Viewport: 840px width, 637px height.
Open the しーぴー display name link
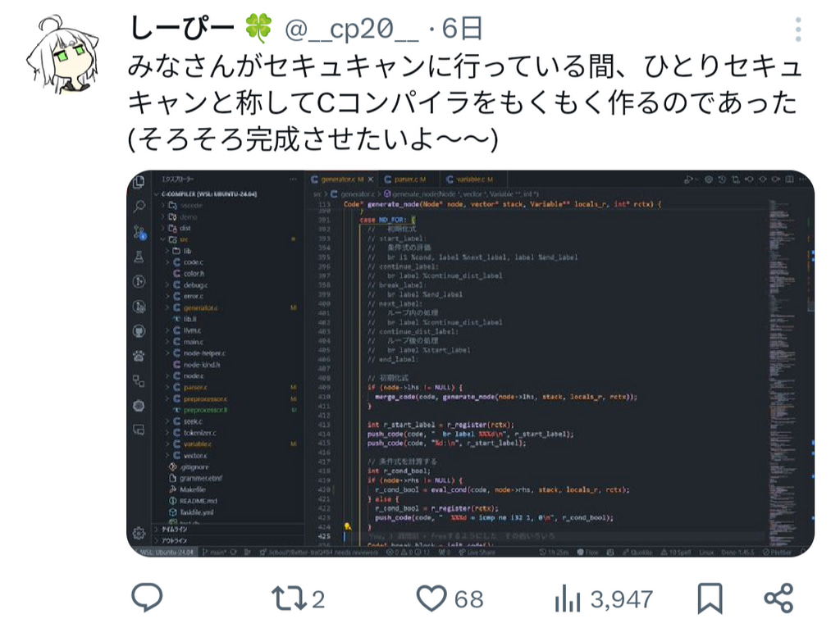tap(182, 29)
